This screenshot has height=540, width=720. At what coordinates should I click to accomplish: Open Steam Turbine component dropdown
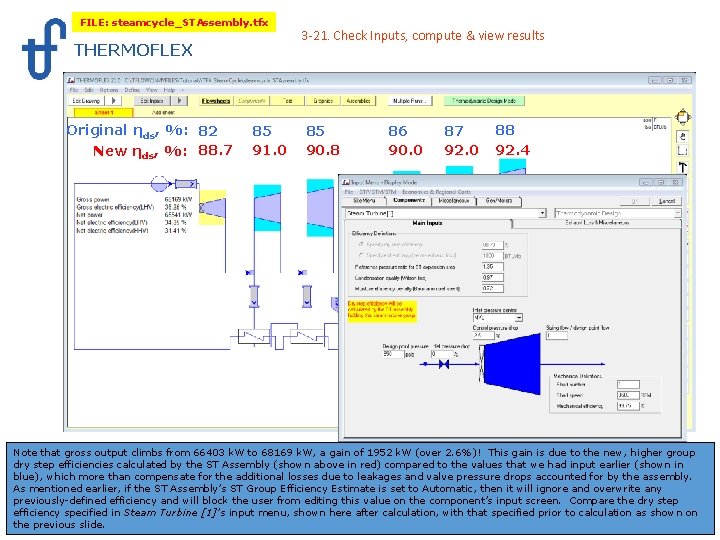(542, 213)
